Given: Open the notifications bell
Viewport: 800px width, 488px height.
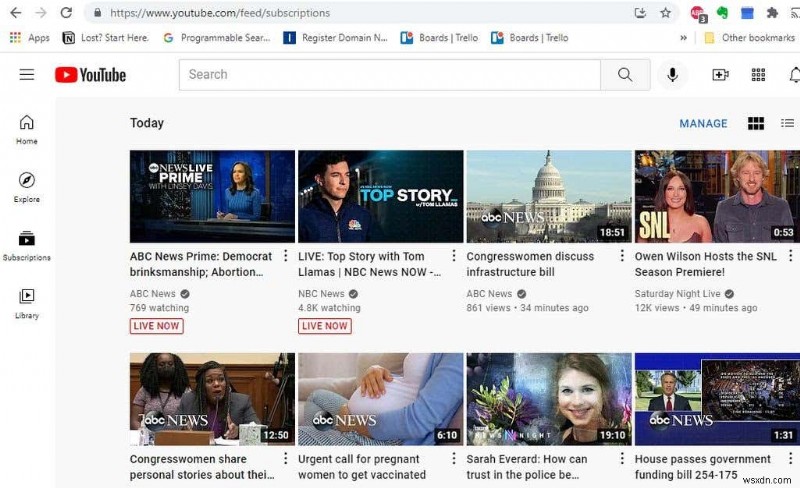Looking at the screenshot, I should tap(794, 75).
